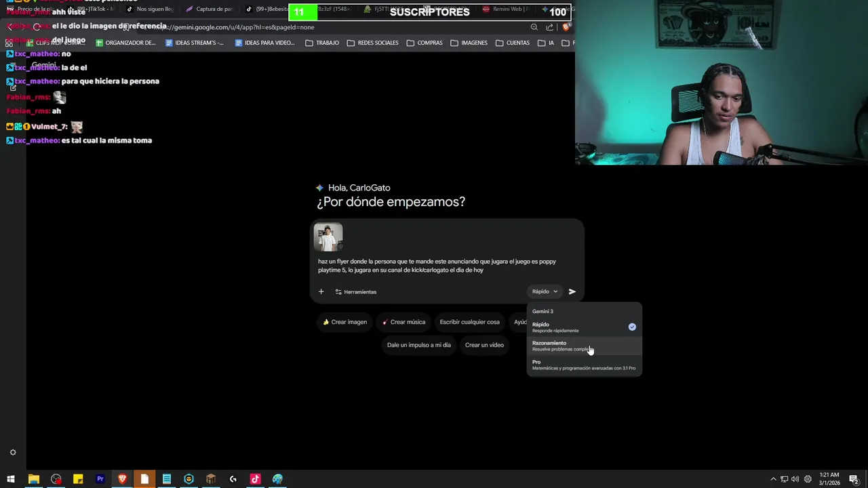Click the share icon in address bar
Screen dimensions: 868x488
[x=549, y=27]
